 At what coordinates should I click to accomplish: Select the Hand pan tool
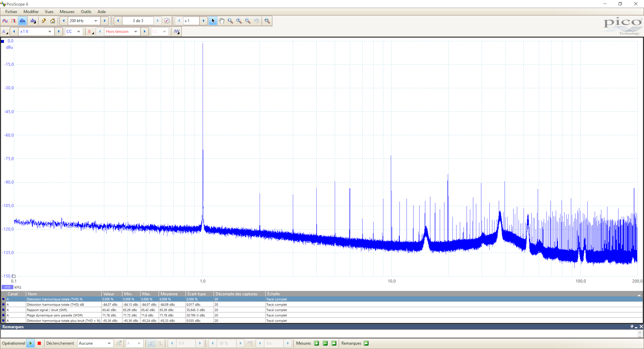pyautogui.click(x=222, y=21)
